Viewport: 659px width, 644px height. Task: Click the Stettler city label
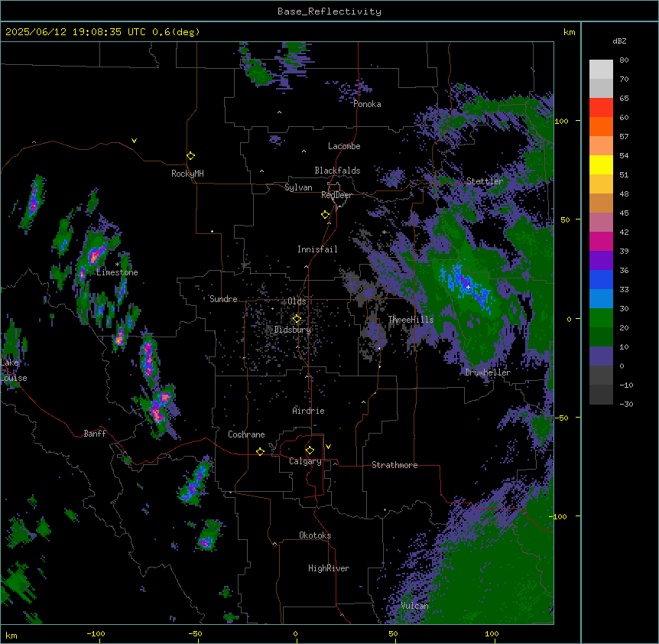point(485,181)
